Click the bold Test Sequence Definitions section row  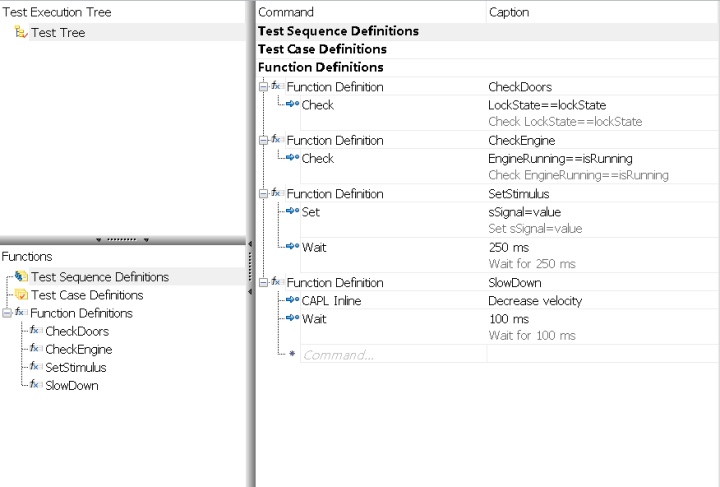(487, 31)
